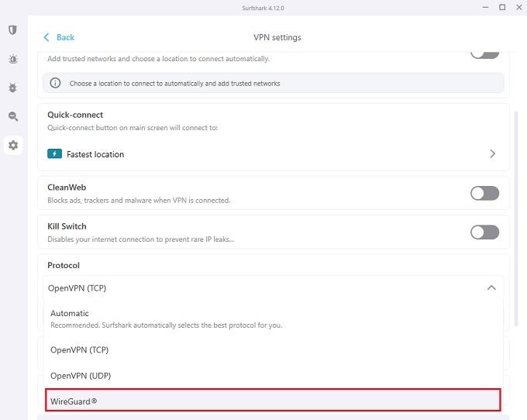Click the info icon in trusted networks notice

coord(55,83)
